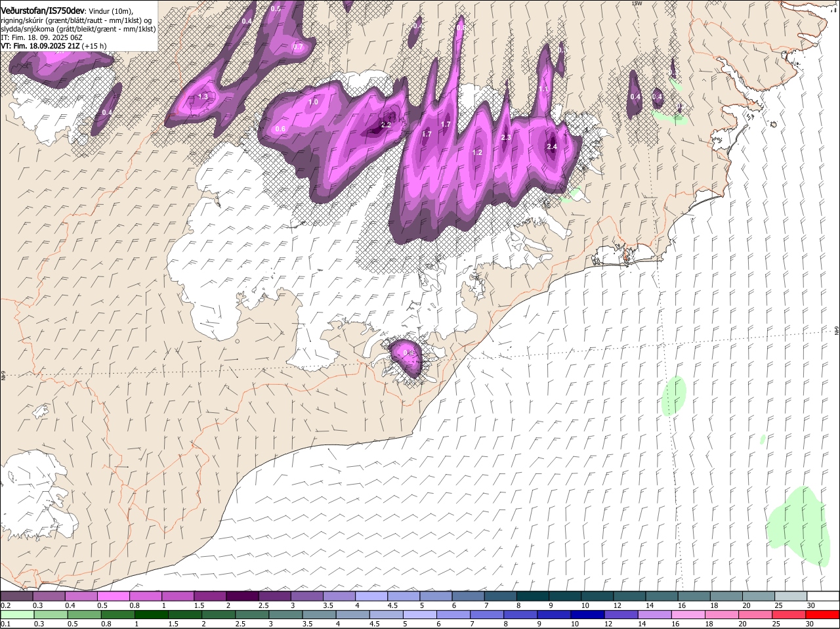Click the 1.0 snowfall value on the map

[x=313, y=102]
